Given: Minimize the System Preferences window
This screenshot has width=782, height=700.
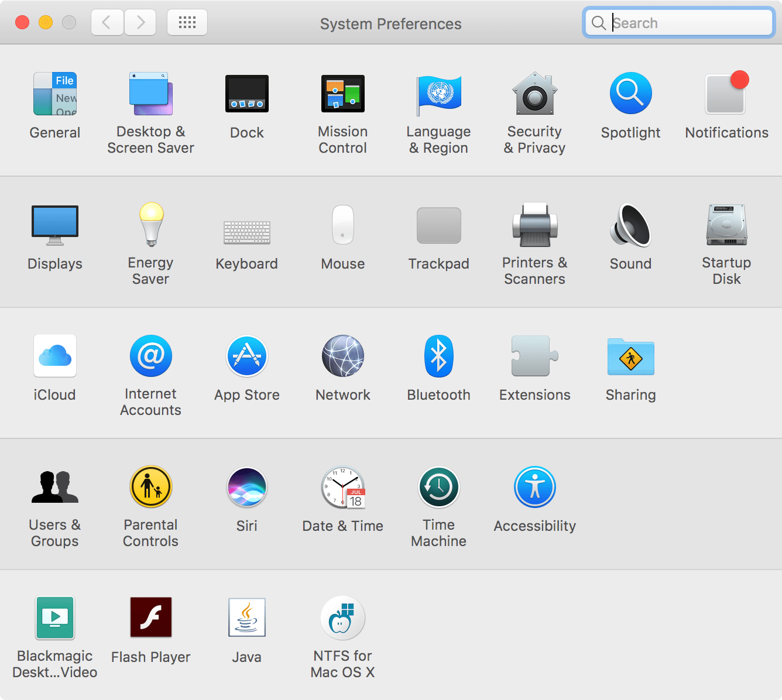Looking at the screenshot, I should (46, 22).
